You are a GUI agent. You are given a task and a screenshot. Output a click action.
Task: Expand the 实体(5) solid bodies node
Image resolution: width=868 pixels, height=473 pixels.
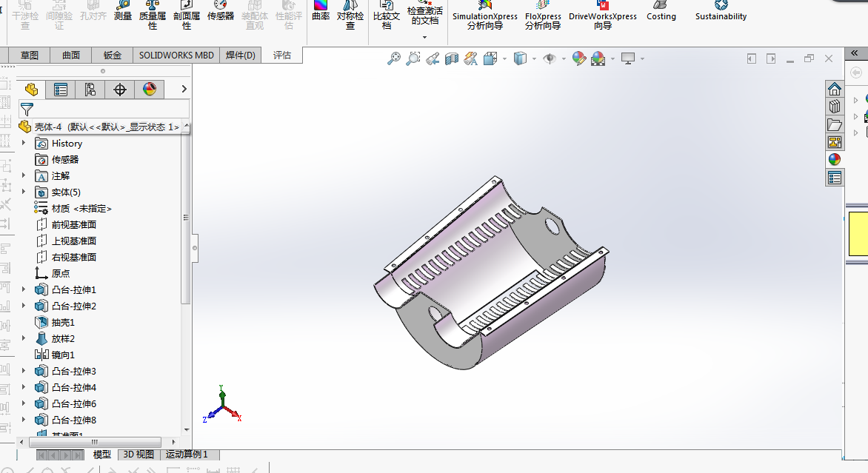tap(23, 192)
